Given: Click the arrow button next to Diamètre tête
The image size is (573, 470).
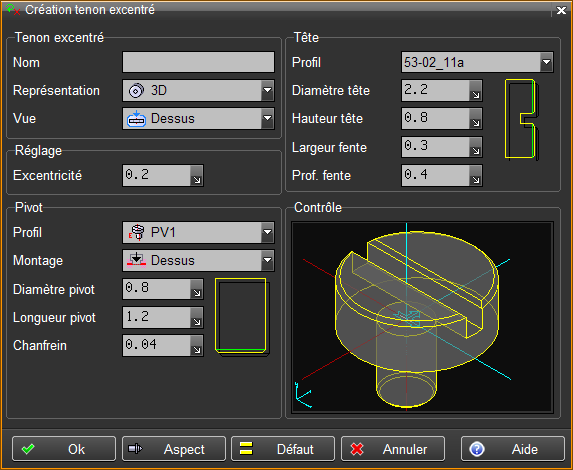Looking at the screenshot, I should [x=476, y=90].
